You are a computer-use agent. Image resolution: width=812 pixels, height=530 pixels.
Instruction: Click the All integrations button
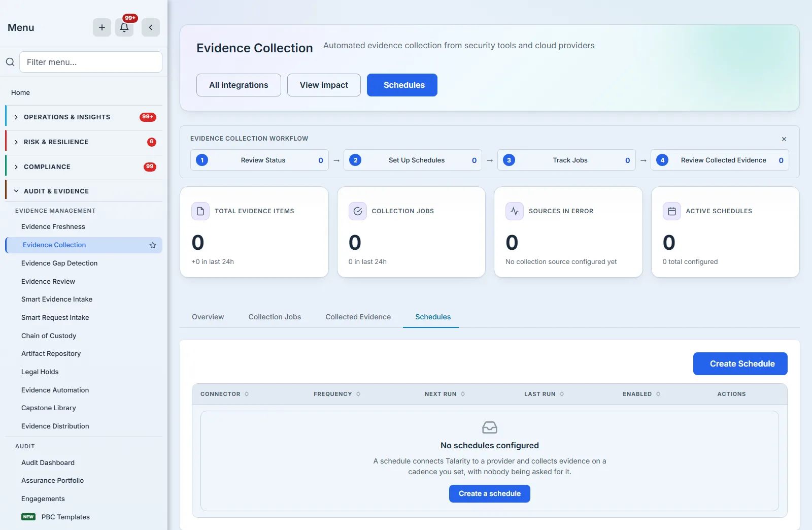(239, 85)
